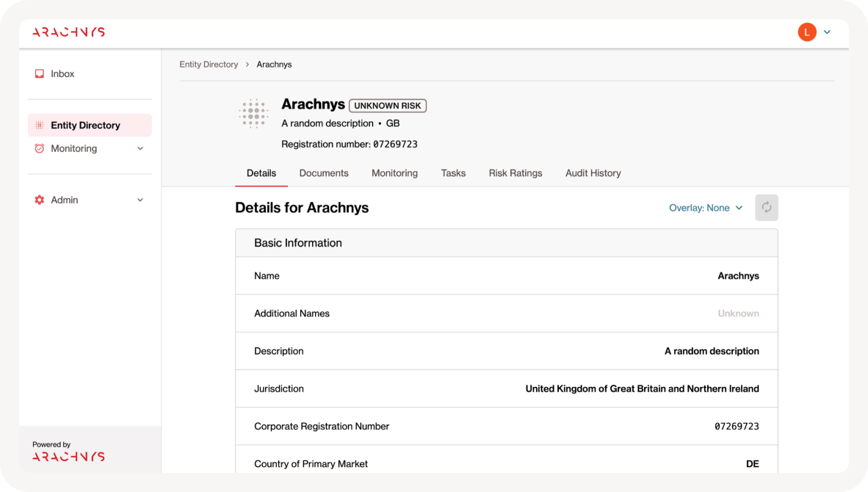Click the Arachnys logo in top header

[68, 32]
